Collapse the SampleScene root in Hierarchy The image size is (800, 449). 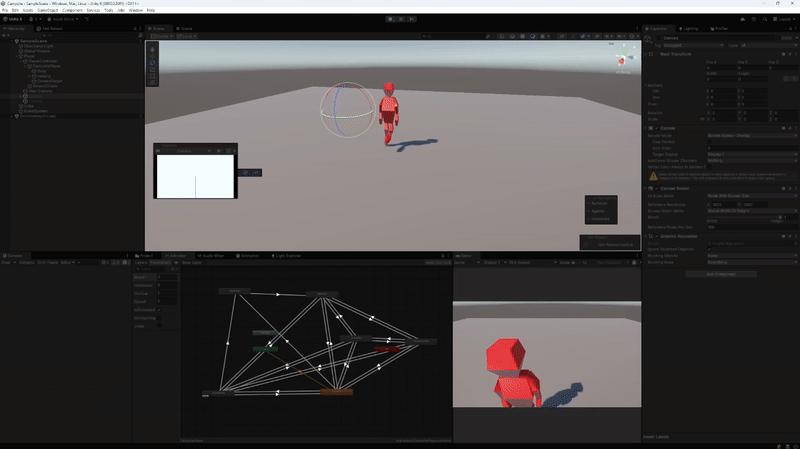(x=12, y=41)
